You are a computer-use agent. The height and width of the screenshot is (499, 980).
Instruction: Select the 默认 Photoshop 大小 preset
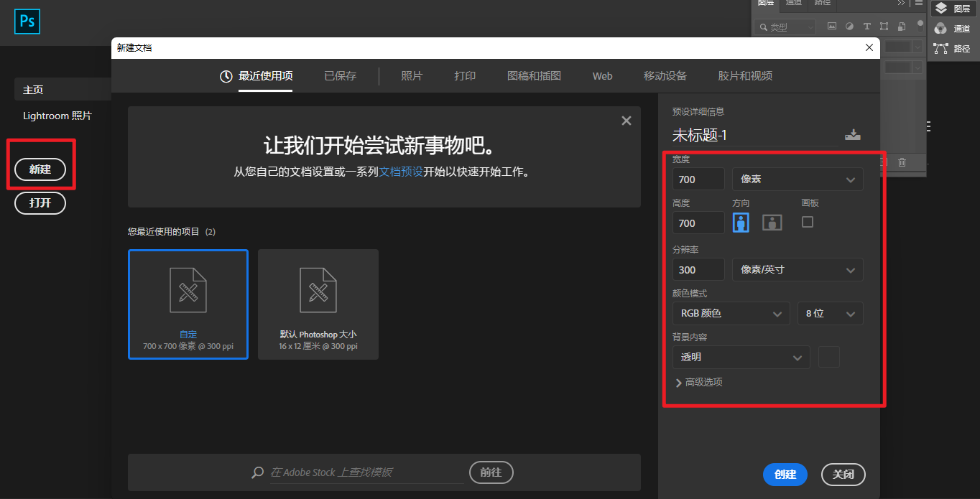pyautogui.click(x=318, y=304)
